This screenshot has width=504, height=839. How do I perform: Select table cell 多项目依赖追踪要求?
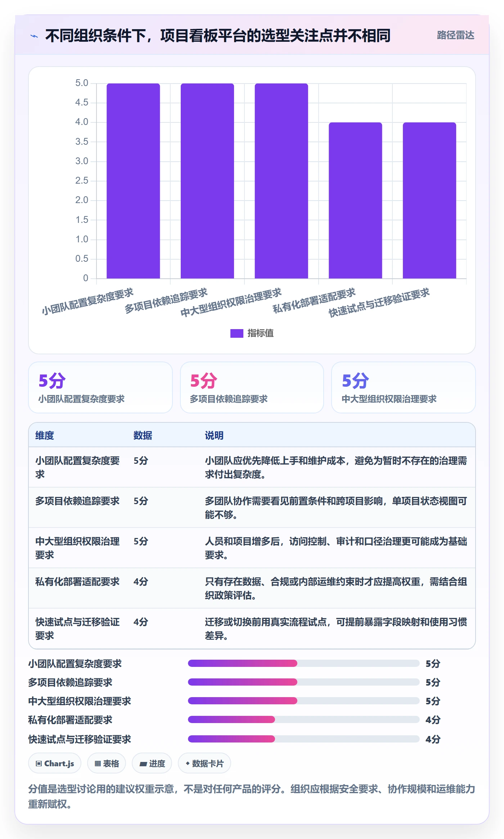click(77, 501)
